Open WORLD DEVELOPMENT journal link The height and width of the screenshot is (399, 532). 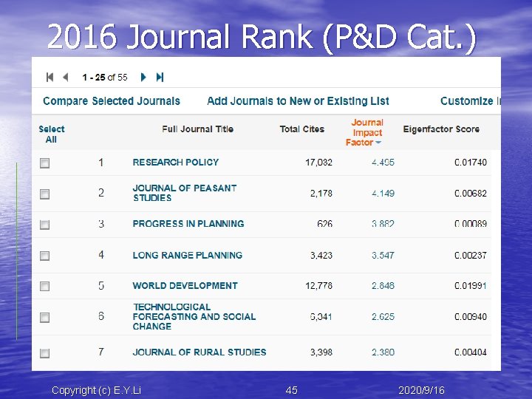[185, 286]
